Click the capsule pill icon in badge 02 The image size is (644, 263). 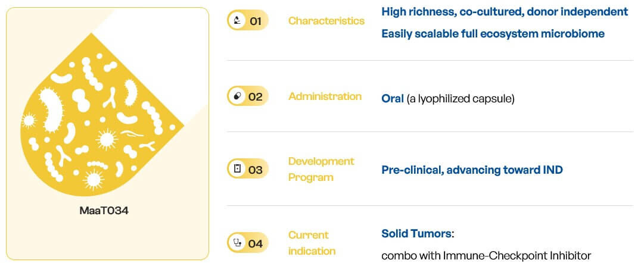point(238,96)
